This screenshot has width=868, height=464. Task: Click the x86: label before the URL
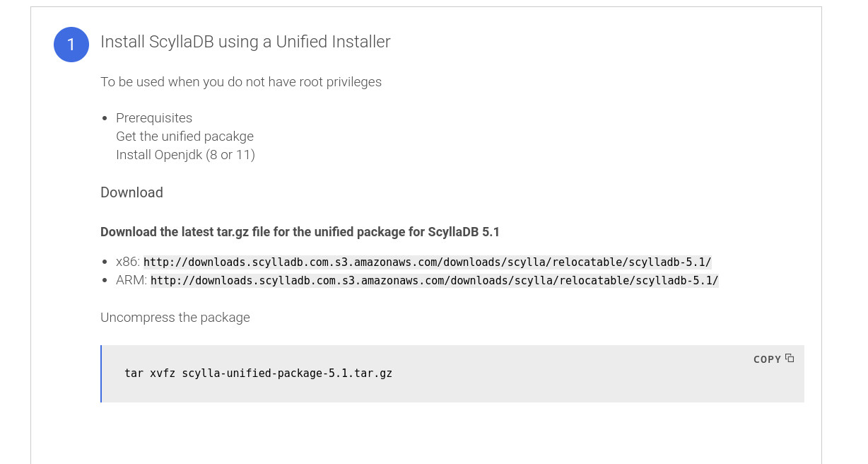[x=128, y=262]
